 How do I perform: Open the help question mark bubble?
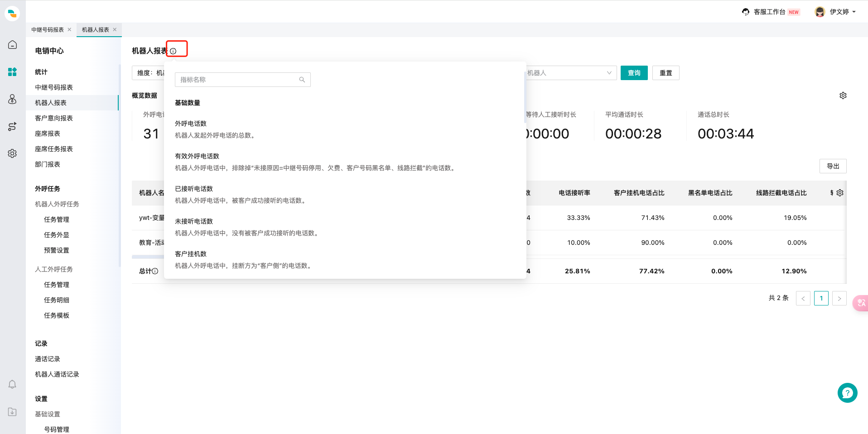point(848,393)
